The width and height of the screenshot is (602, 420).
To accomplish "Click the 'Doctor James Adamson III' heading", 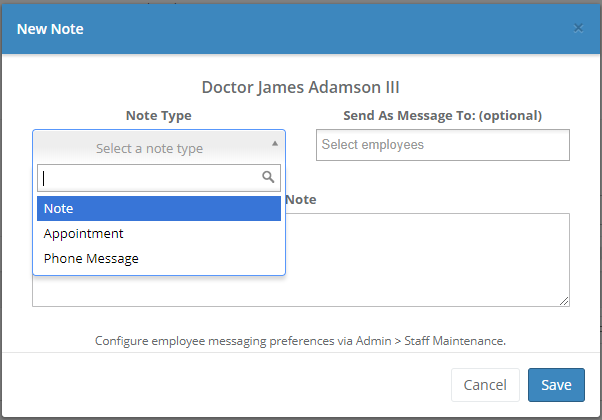I will pyautogui.click(x=301, y=87).
